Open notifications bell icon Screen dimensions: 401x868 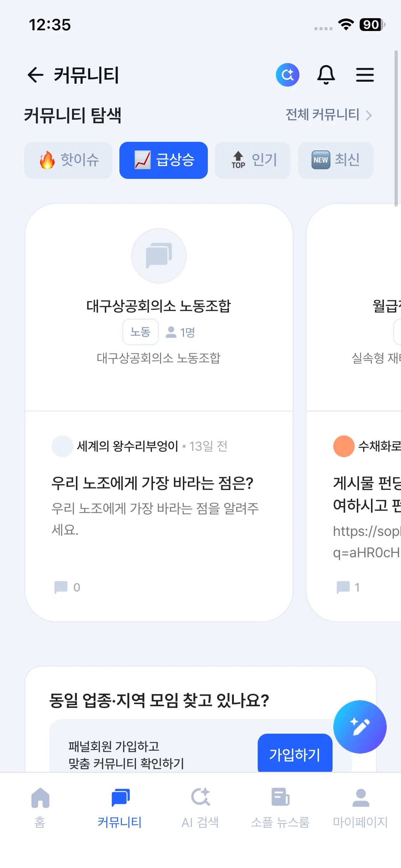pos(326,75)
